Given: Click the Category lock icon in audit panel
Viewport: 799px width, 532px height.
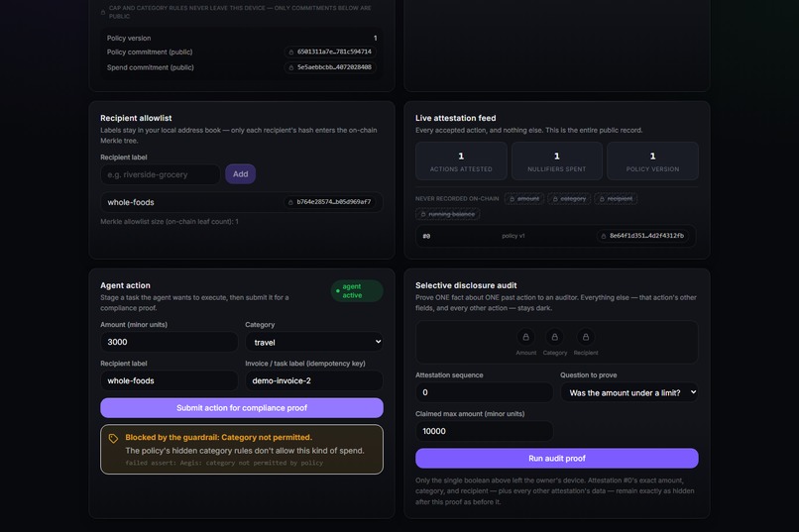Looking at the screenshot, I should (555, 337).
